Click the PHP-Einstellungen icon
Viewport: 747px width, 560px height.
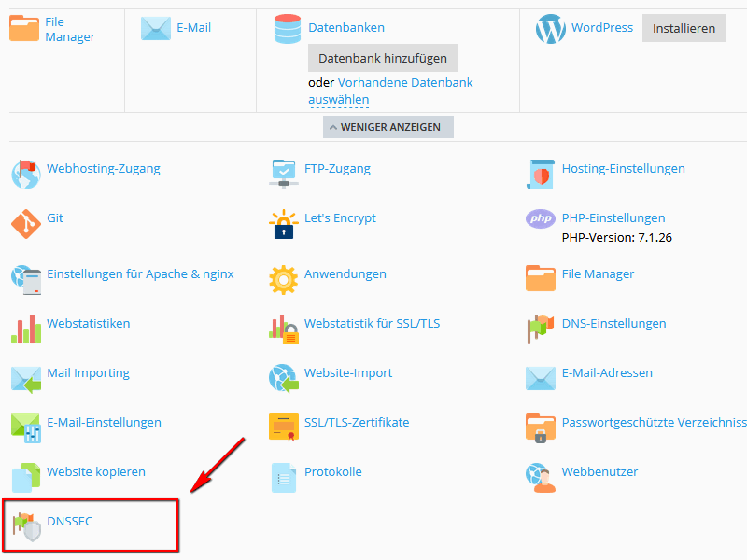540,219
